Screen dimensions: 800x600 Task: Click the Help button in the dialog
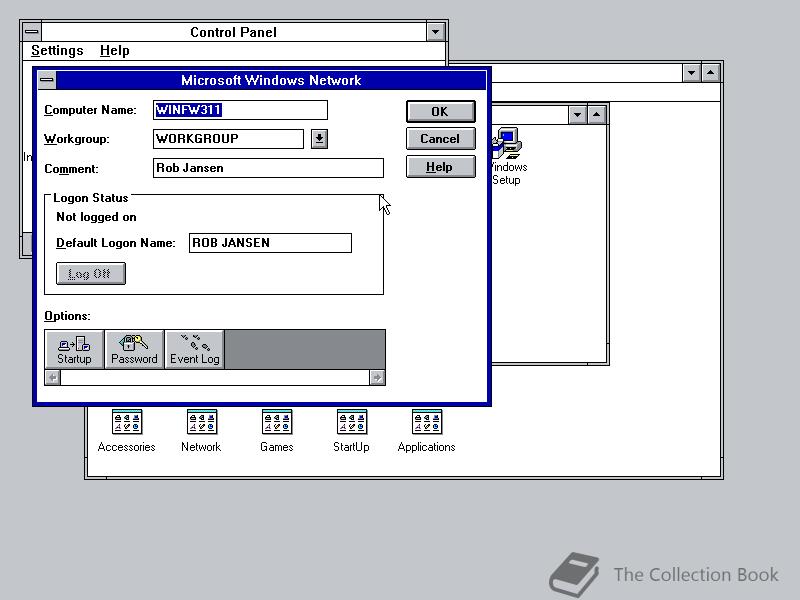pyautogui.click(x=441, y=167)
